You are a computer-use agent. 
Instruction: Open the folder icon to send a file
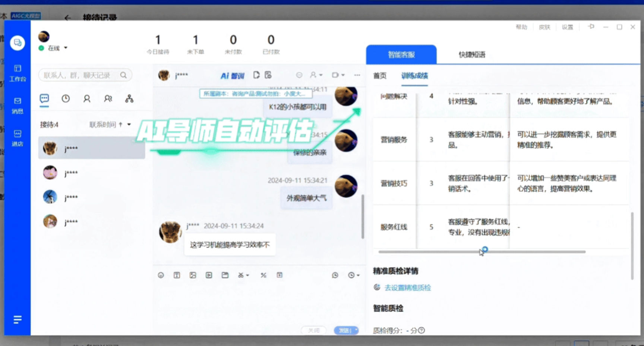pos(225,275)
